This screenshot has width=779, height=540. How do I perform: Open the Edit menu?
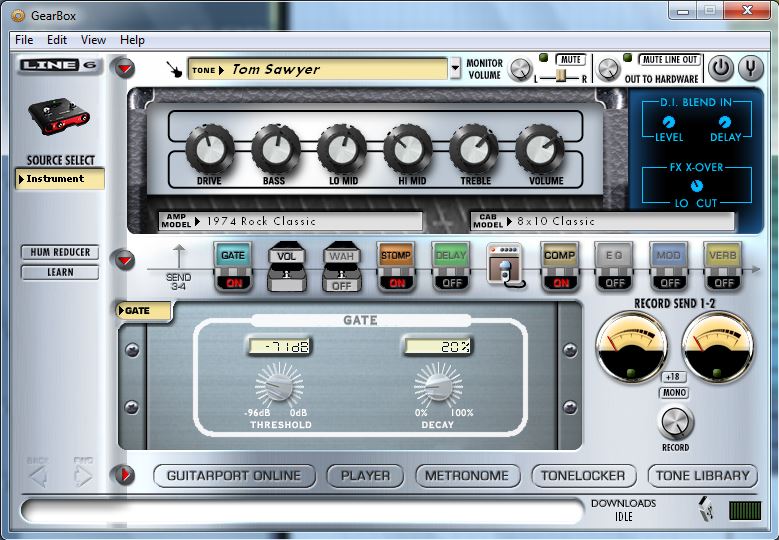(57, 40)
